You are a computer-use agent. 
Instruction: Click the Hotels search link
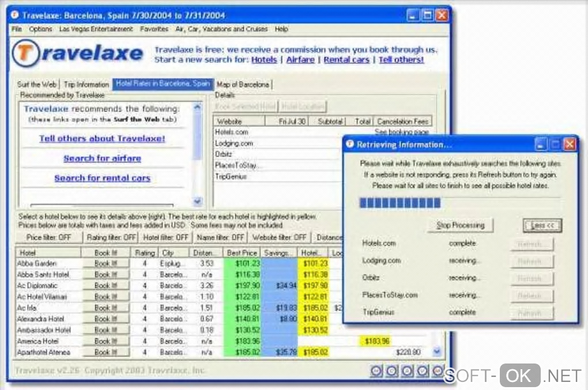264,59
